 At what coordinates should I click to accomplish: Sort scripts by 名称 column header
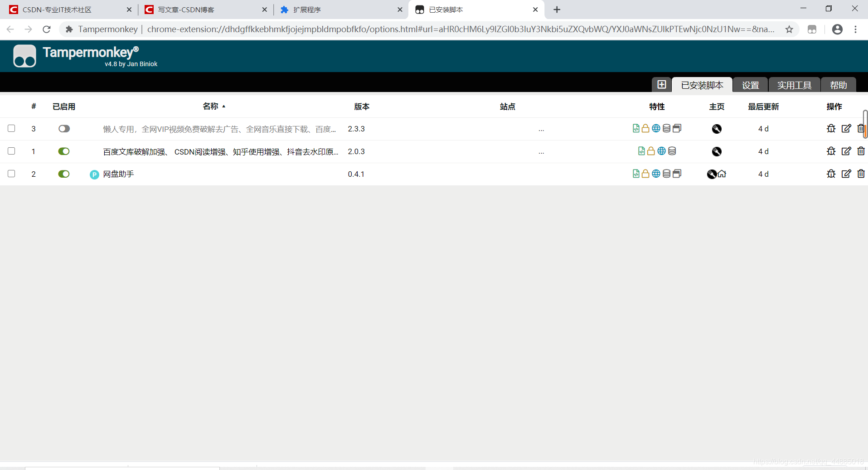pyautogui.click(x=214, y=106)
